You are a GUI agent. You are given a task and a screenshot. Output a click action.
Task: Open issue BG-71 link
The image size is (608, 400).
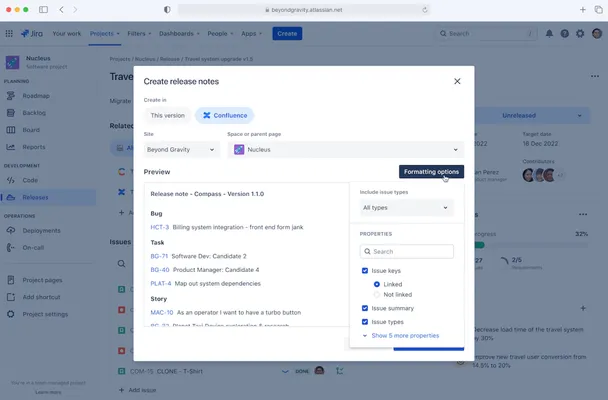[x=159, y=256]
